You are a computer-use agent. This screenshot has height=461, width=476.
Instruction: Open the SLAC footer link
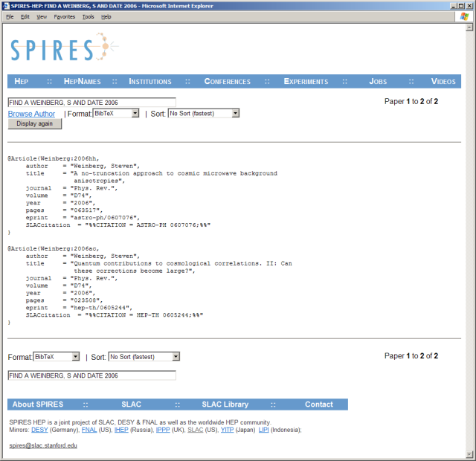(132, 404)
